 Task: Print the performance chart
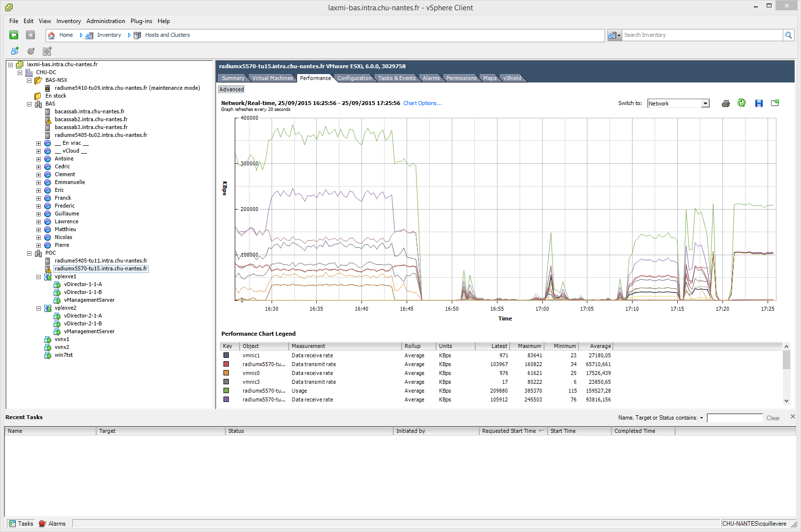pyautogui.click(x=725, y=104)
